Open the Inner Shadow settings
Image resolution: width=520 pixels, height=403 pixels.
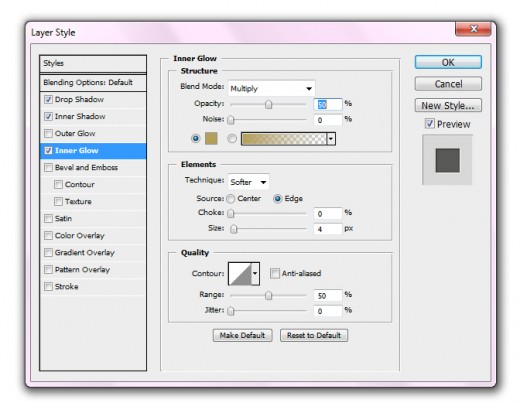tap(80, 116)
